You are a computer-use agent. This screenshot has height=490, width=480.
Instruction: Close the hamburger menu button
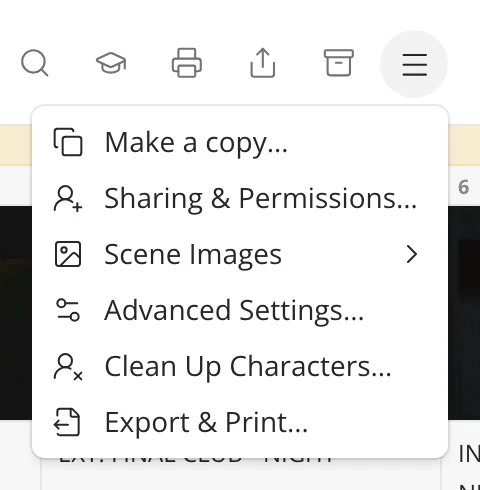pyautogui.click(x=414, y=64)
